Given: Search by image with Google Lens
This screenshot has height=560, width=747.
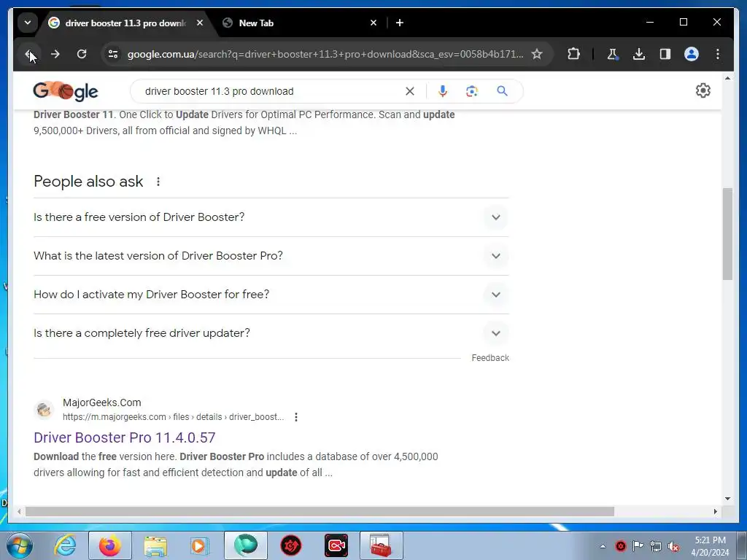Looking at the screenshot, I should tap(472, 91).
